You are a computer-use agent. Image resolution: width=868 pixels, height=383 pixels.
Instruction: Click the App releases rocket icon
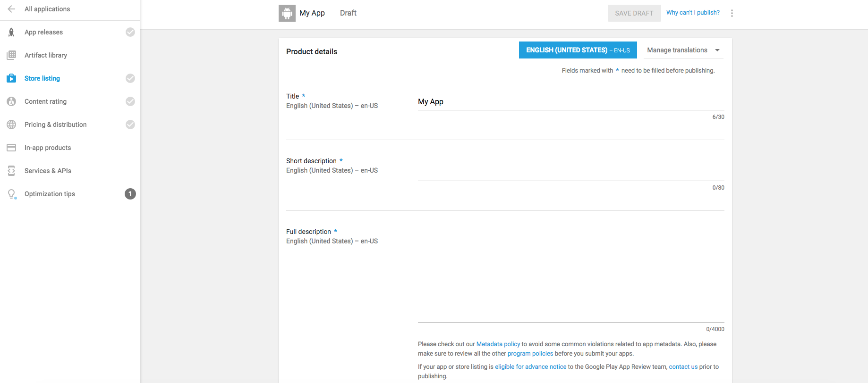(x=11, y=32)
